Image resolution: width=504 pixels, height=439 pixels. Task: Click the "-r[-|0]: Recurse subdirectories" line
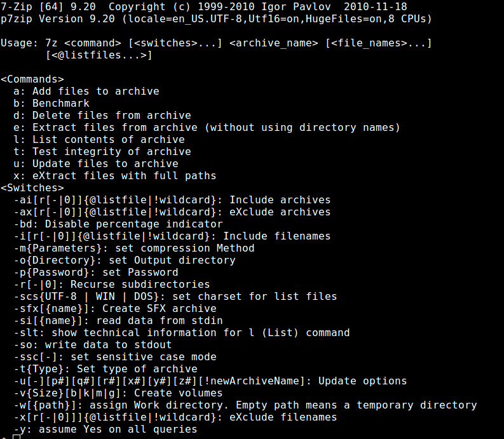pos(111,285)
